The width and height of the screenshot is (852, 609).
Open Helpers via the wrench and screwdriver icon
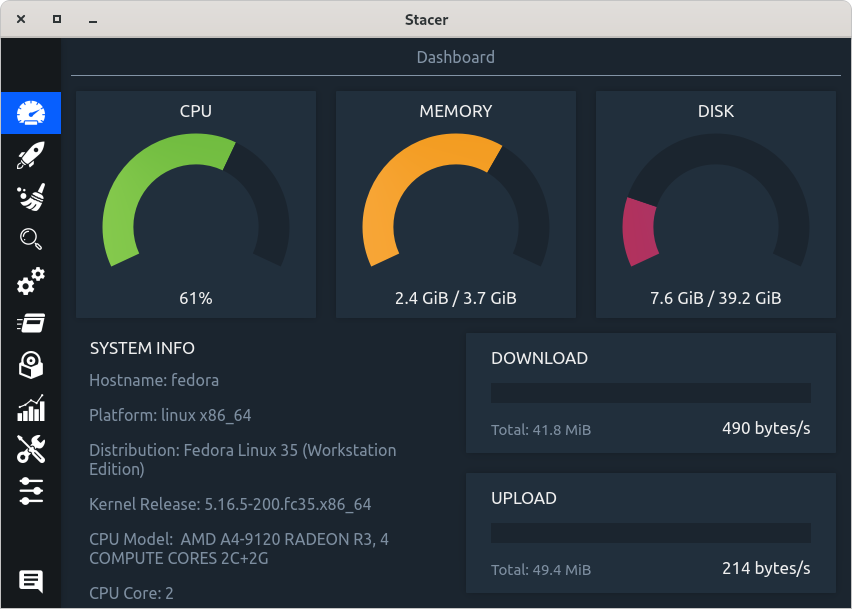click(30, 449)
